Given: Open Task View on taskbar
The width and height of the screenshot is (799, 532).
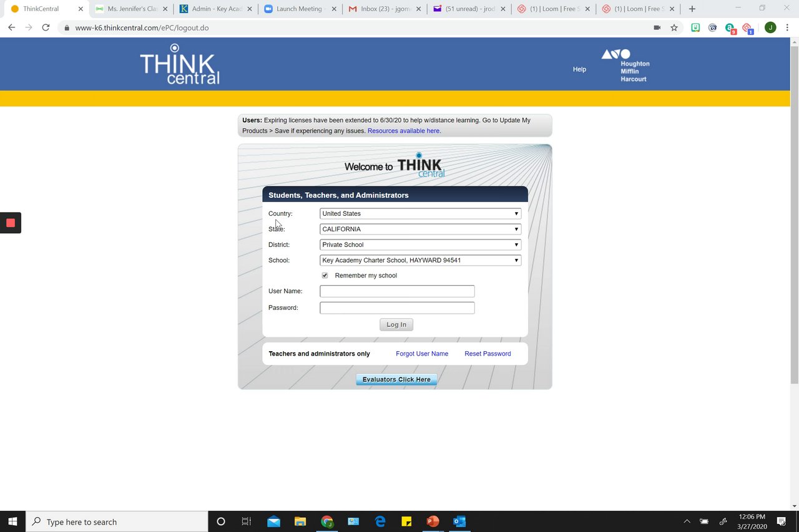Looking at the screenshot, I should pyautogui.click(x=247, y=521).
